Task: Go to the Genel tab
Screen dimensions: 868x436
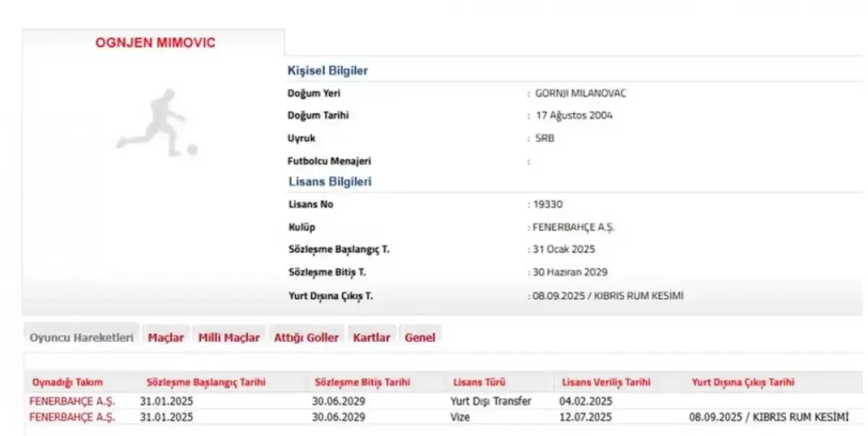Action: (420, 338)
